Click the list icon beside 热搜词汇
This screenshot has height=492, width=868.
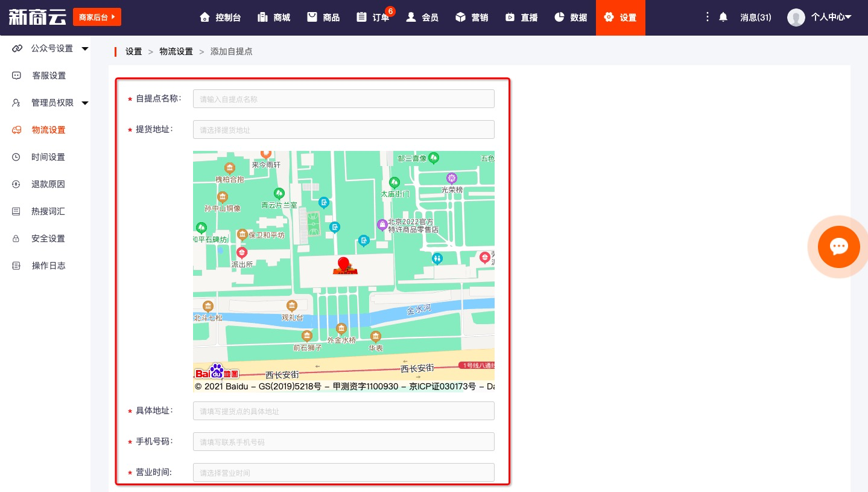tap(16, 211)
